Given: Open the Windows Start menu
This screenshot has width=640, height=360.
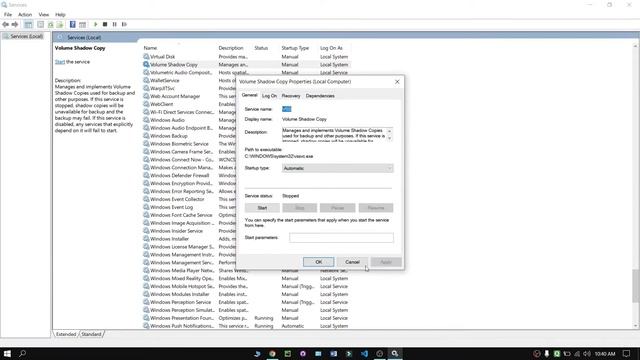Looking at the screenshot, I should pos(7,353).
